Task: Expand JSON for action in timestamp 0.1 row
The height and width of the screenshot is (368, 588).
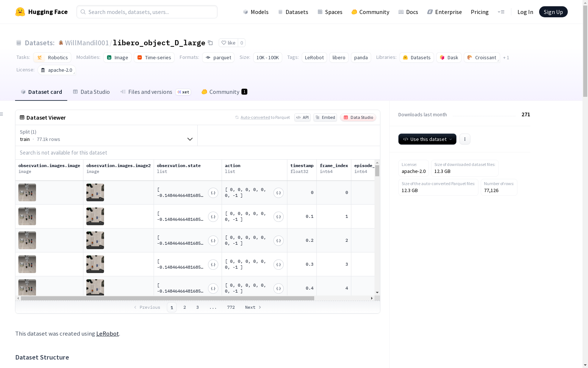Action: click(279, 217)
